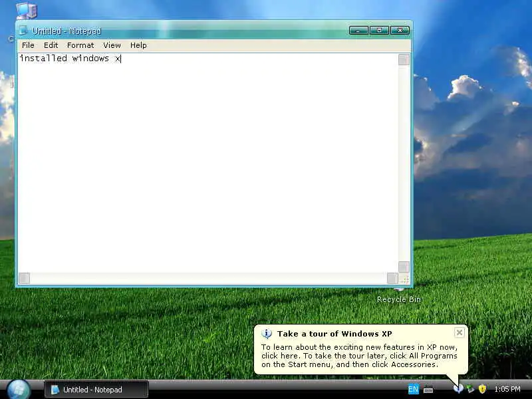
Task: Click the balloon text to start the tour
Action: pyautogui.click(x=359, y=356)
